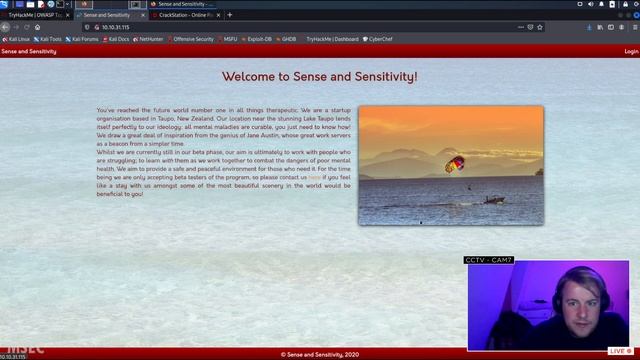Click the extension icon beside the sidebar button
Image resolution: width=640 pixels, height=360 pixels.
click(x=621, y=27)
